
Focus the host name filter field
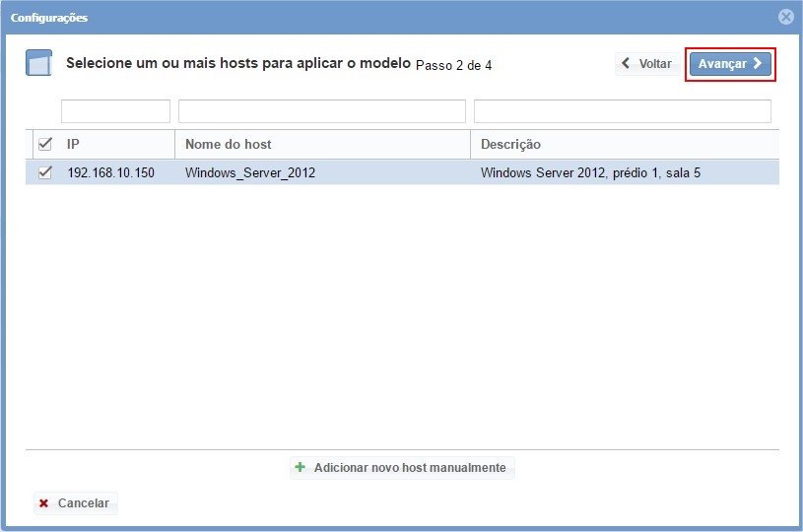click(321, 111)
